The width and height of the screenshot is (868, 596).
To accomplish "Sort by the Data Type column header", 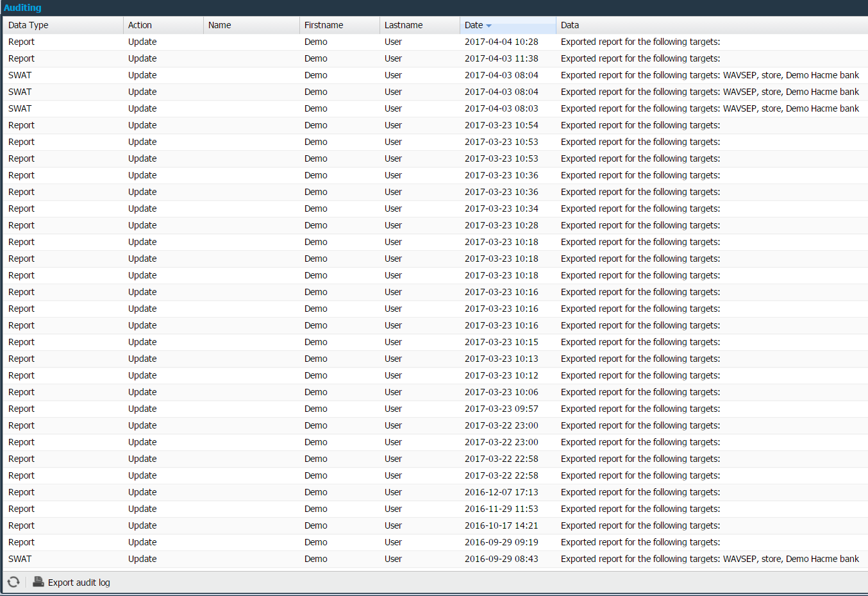I will [28, 25].
